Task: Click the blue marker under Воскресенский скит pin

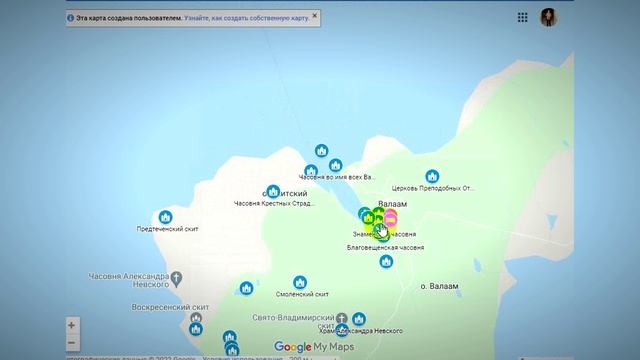Action: 196,329
